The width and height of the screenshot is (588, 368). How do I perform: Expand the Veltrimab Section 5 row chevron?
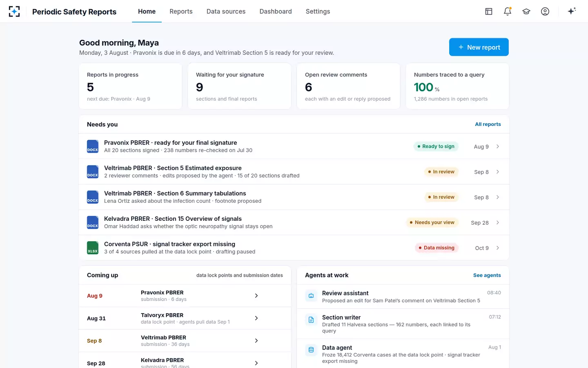[x=498, y=172]
